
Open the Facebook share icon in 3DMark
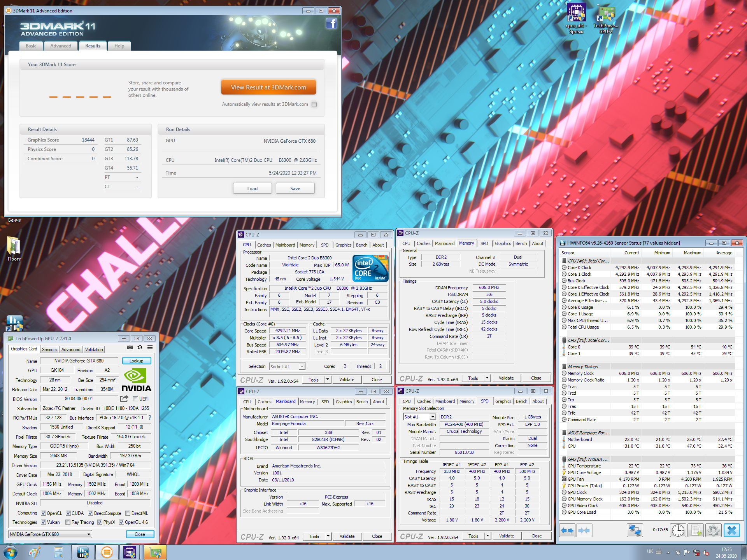(331, 24)
